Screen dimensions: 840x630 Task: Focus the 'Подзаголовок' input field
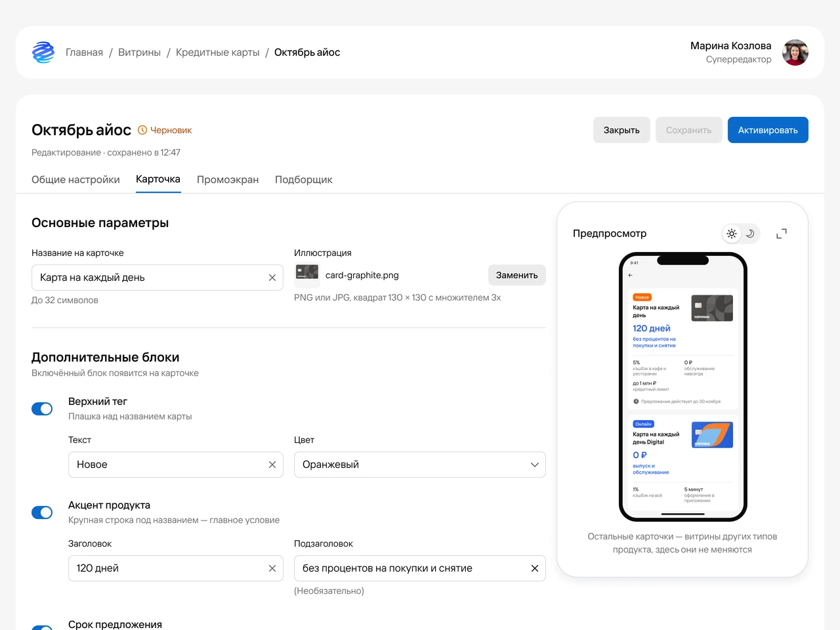[x=420, y=568]
